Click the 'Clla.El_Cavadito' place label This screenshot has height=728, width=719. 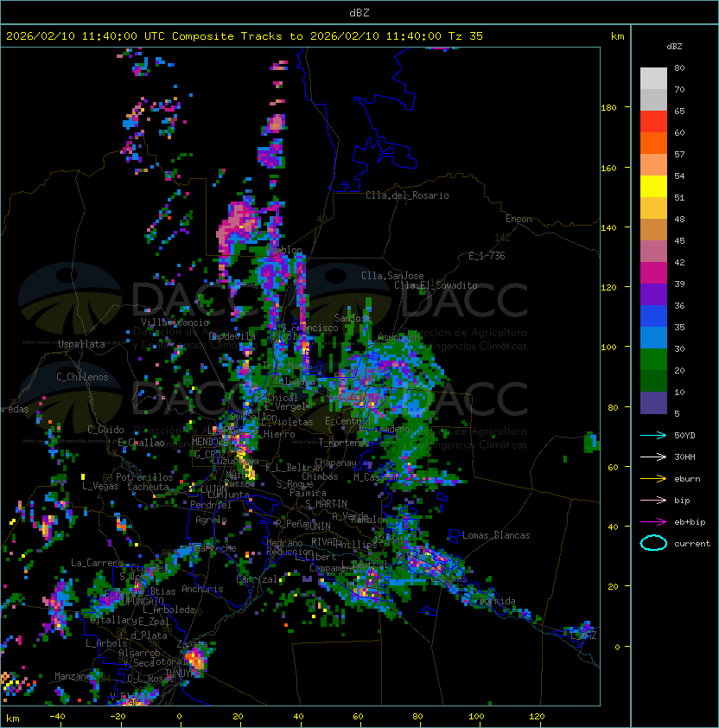[x=436, y=285]
